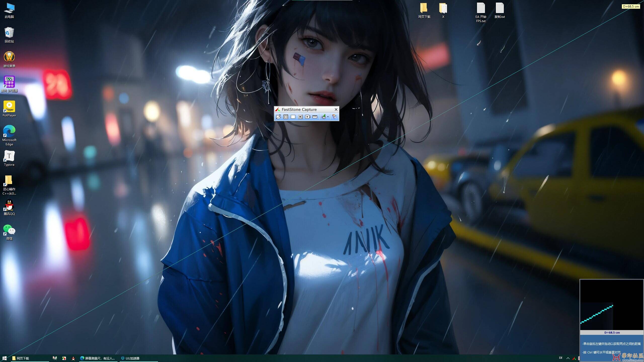The width and height of the screenshot is (644, 362).
Task: Open the output destination dropdown arrow
Action: pyautogui.click(x=328, y=117)
